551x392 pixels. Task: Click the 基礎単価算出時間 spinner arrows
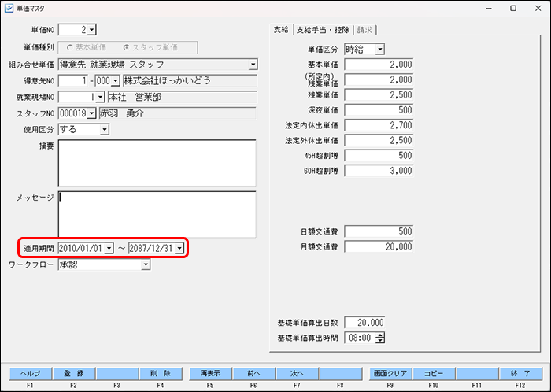380,338
